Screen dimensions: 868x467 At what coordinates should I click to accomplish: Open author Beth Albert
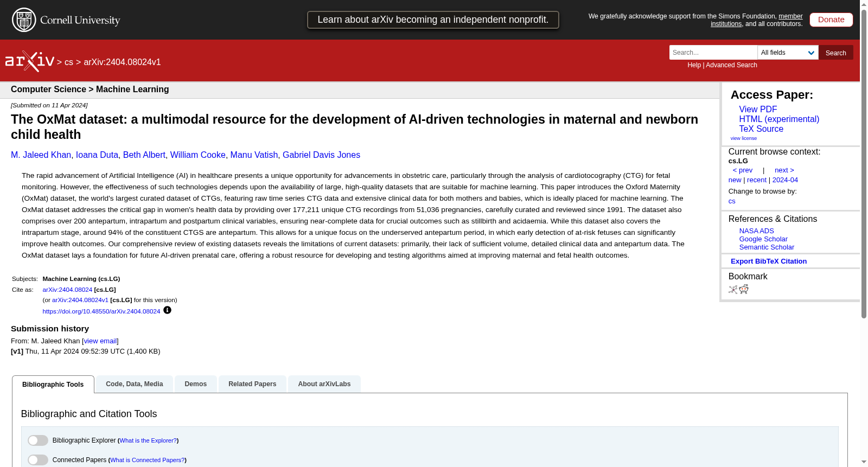(144, 155)
